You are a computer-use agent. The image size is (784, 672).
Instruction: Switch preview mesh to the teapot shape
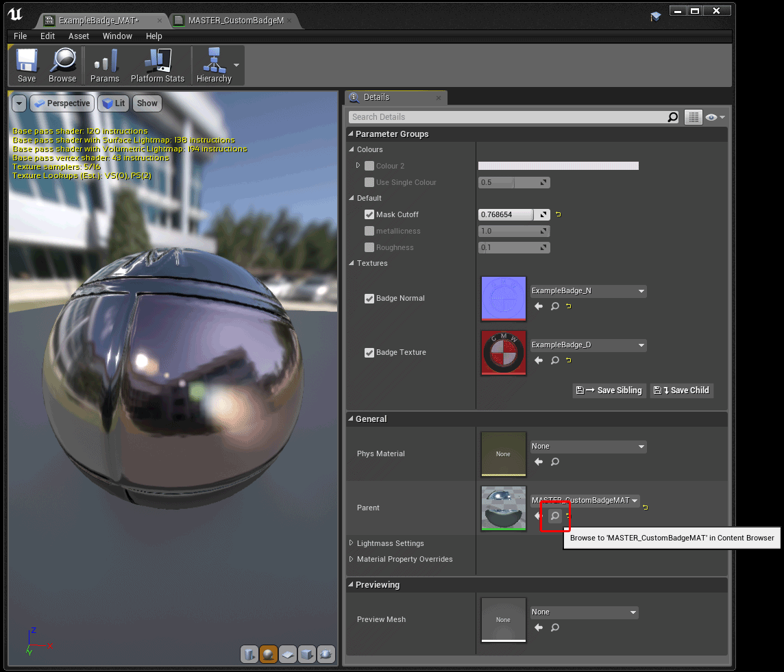[326, 654]
